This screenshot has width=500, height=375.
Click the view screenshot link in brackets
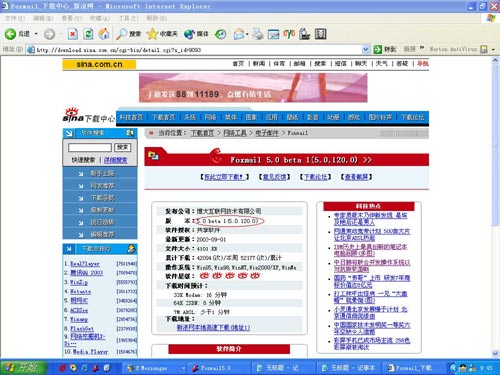point(356,177)
